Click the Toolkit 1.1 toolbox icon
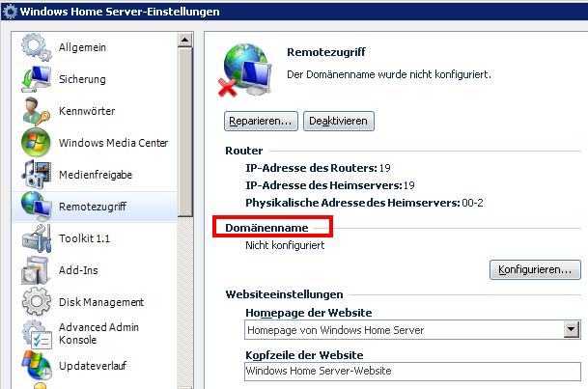The width and height of the screenshot is (588, 389). [36, 238]
